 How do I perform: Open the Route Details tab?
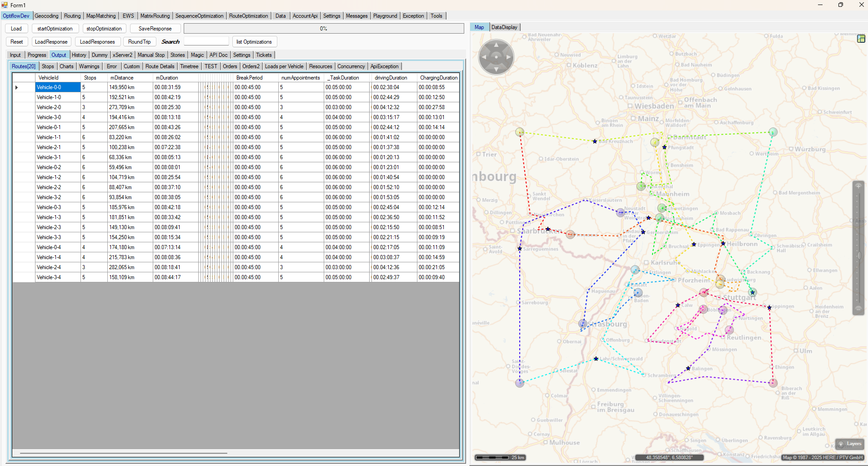160,66
